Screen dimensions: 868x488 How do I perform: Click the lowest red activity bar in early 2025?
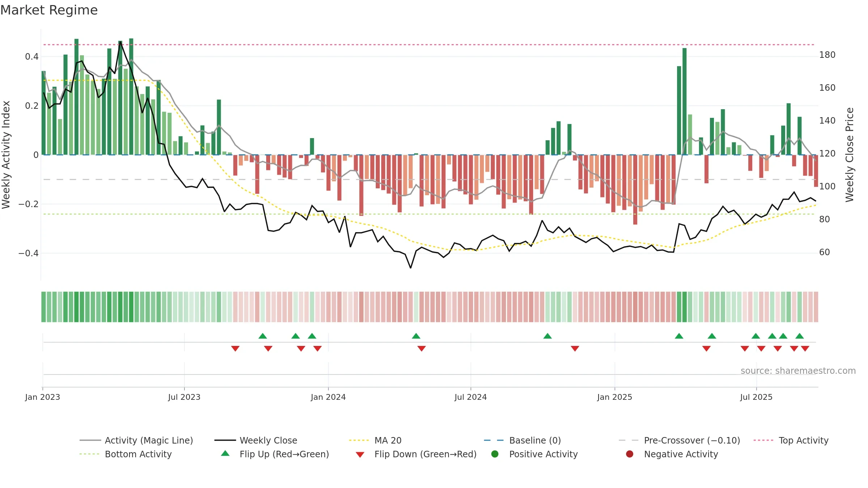[x=635, y=190]
